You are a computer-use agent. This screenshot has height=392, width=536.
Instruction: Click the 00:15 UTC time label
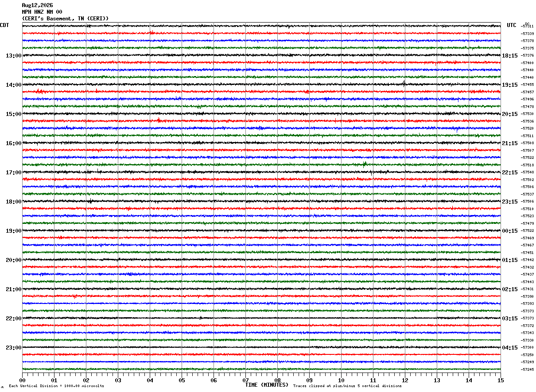click(x=510, y=231)
